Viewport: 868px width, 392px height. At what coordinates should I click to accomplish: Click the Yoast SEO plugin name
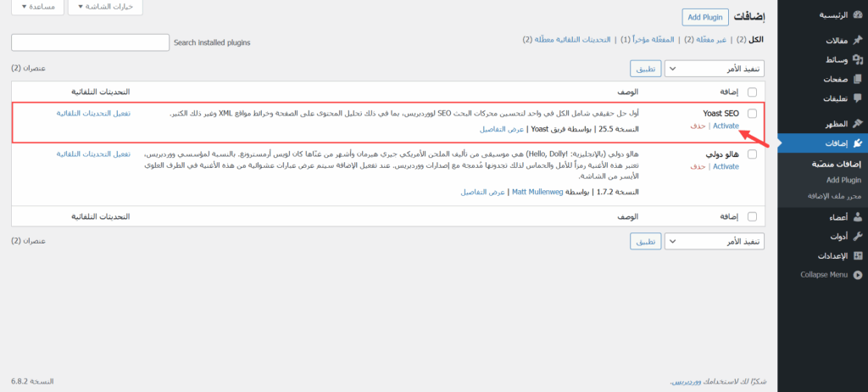721,113
